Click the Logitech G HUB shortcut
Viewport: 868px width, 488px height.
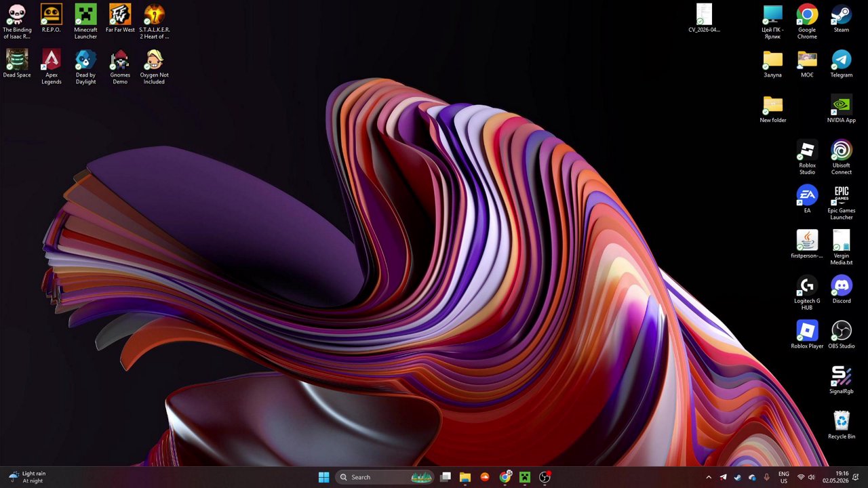pos(807,293)
